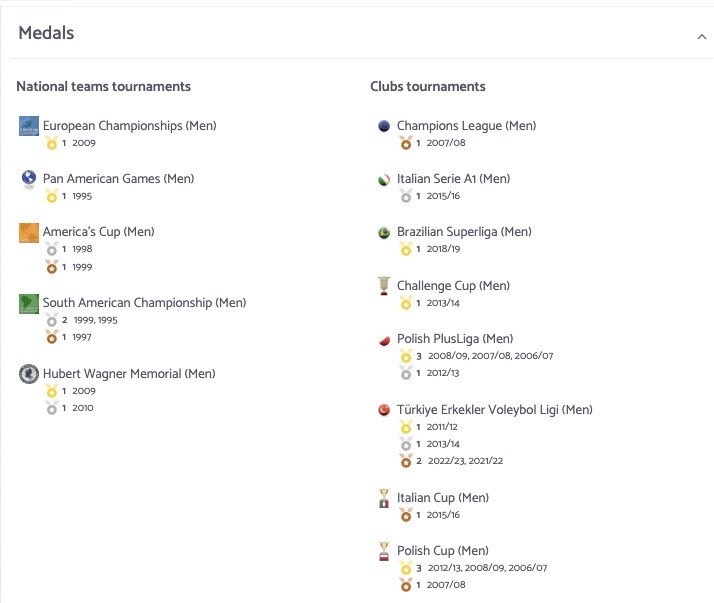Click the Türkiye league red flag icon
714x603 pixels.
coord(384,410)
